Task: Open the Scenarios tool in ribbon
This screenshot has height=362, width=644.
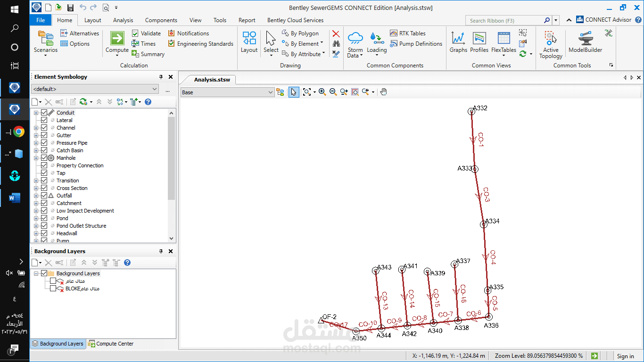Action: pos(45,42)
